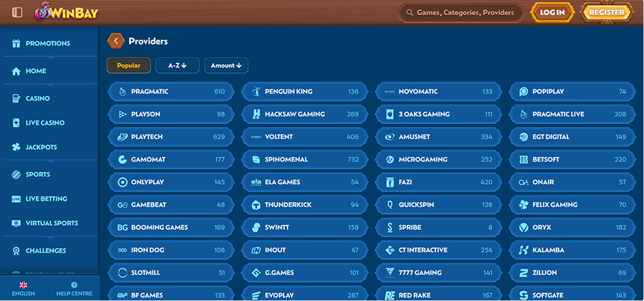The width and height of the screenshot is (644, 301).
Task: Open the Zillion provider
Action: [x=572, y=272]
